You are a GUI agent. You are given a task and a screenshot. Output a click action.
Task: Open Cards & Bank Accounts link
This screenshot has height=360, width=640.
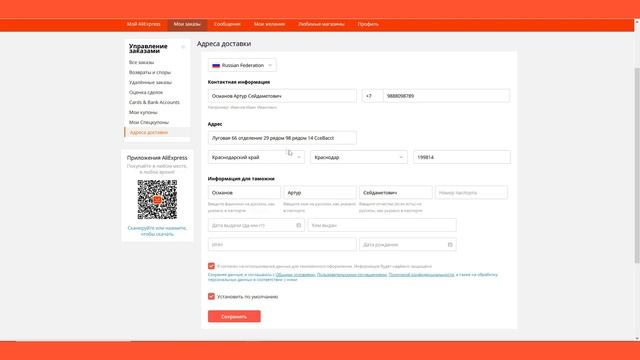click(x=154, y=102)
